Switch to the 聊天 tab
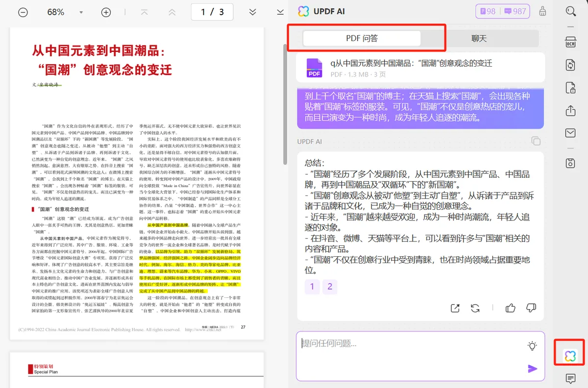This screenshot has width=588, height=388. click(479, 38)
